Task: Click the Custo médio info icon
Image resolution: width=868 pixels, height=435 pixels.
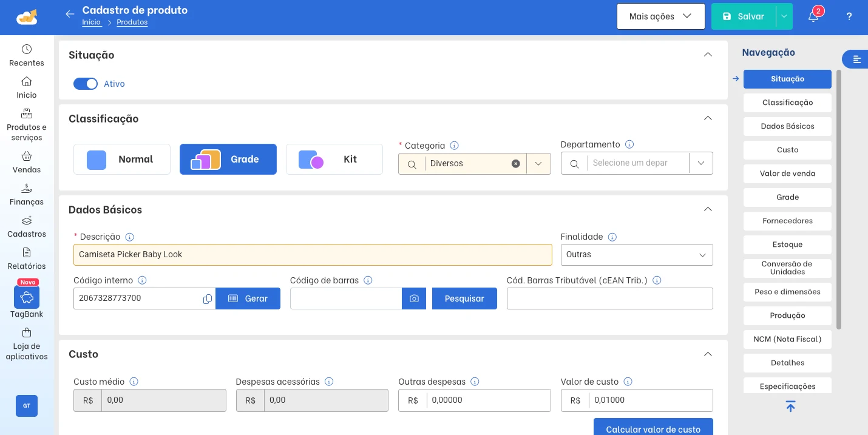Action: tap(134, 382)
